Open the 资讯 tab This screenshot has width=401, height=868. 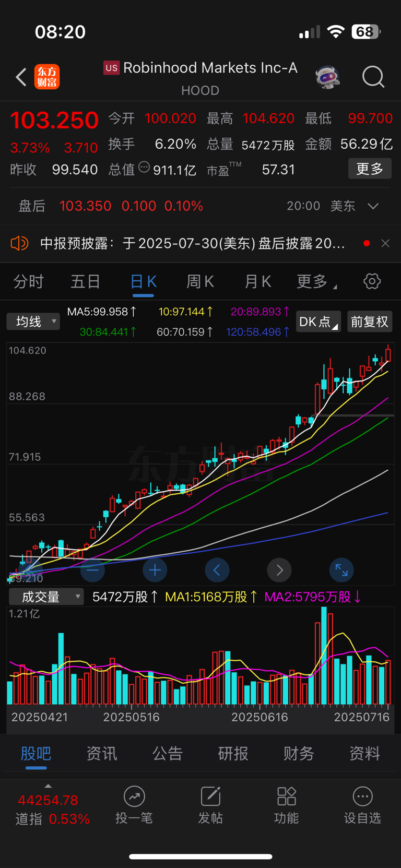point(102,754)
